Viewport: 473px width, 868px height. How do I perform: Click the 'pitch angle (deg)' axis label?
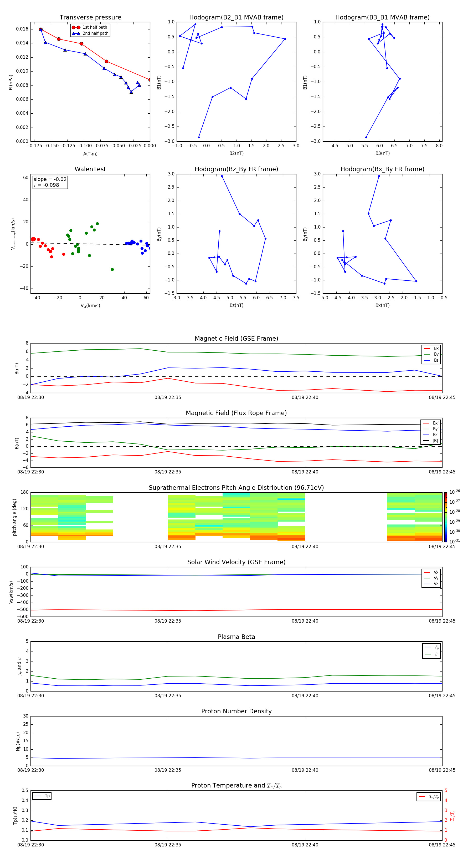[14, 517]
